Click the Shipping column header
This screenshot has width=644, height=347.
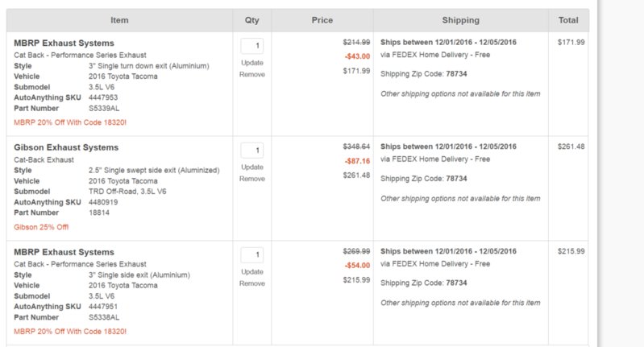click(460, 20)
